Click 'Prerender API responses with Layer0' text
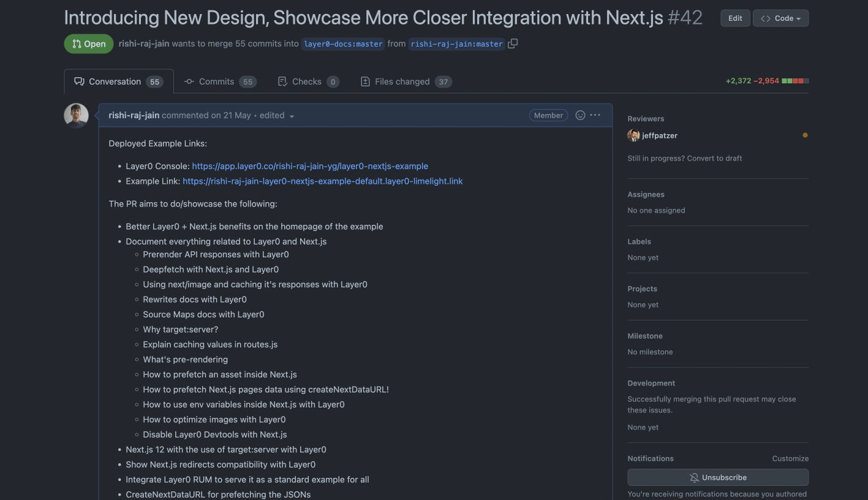This screenshot has width=868, height=500. [x=216, y=254]
